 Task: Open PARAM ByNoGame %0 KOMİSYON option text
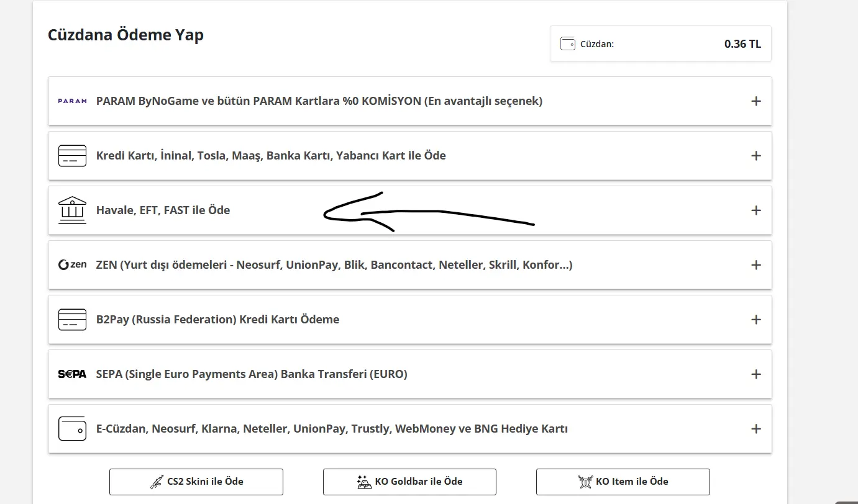(319, 101)
